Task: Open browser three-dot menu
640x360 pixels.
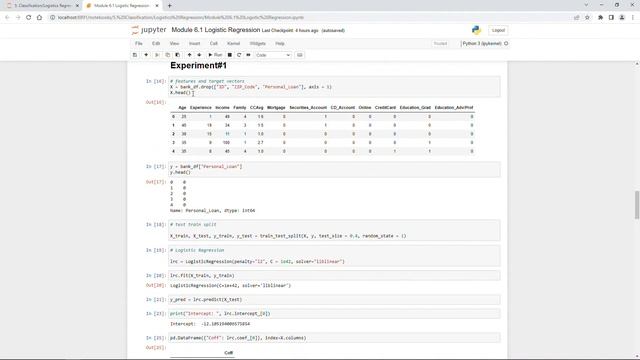Action: coord(633,18)
